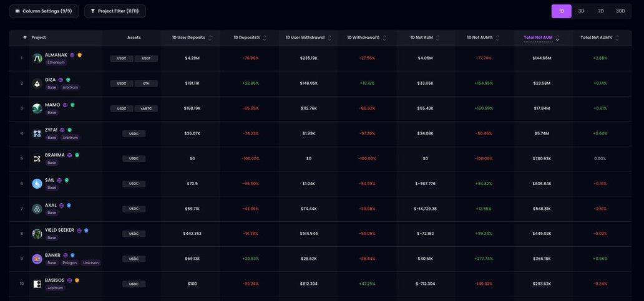
Task: Click the ALMANAK project logo
Action: click(37, 59)
